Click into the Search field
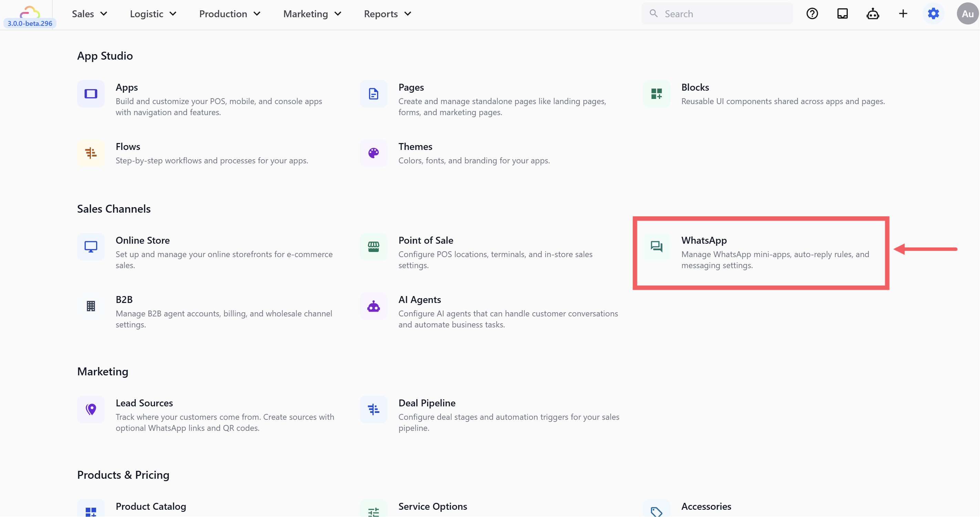The image size is (980, 517). pyautogui.click(x=723, y=14)
